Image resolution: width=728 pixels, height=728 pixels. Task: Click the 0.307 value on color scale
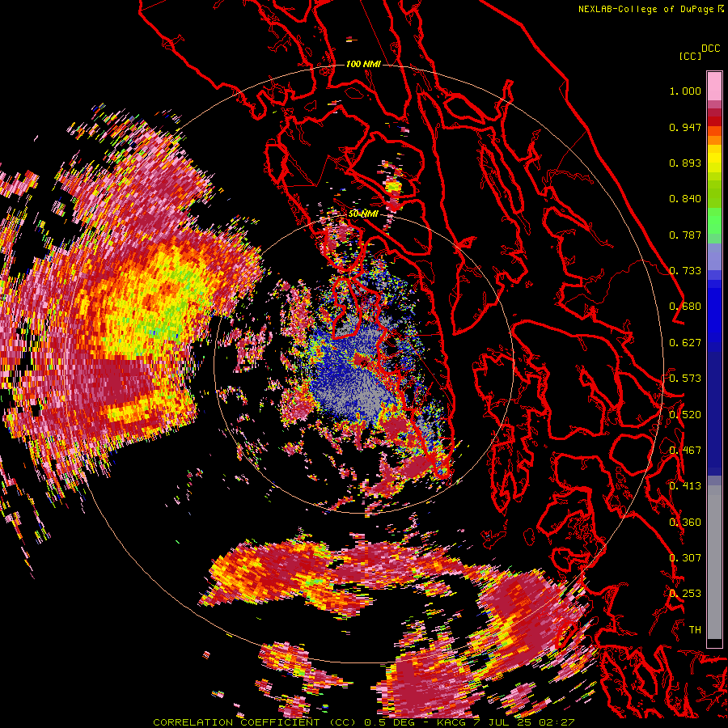tap(685, 558)
